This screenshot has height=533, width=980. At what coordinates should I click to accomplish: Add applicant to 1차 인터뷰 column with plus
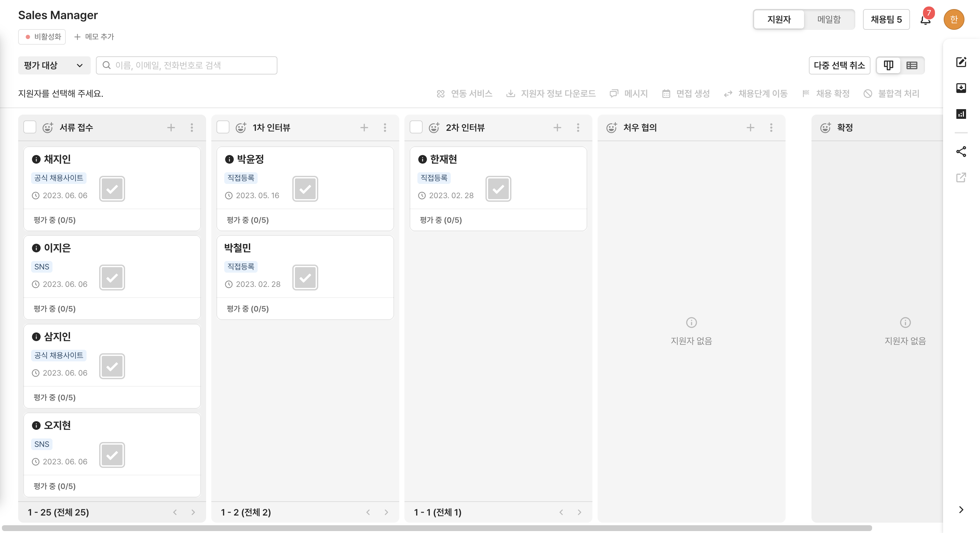point(364,127)
